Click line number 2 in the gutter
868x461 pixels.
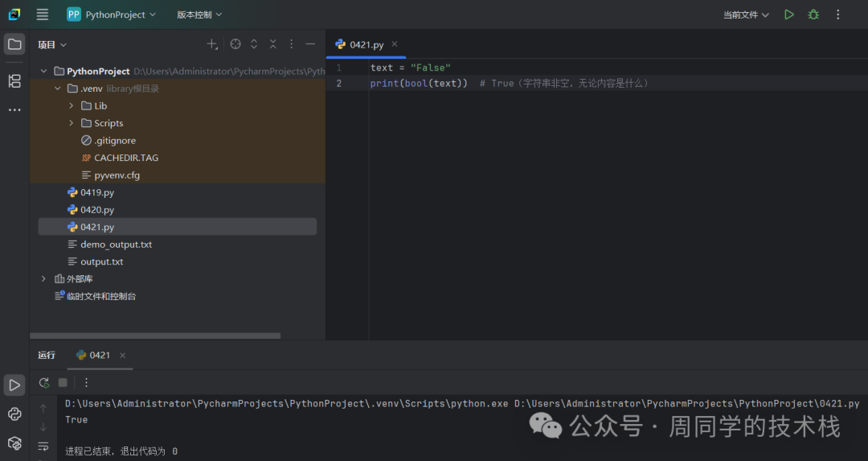339,83
